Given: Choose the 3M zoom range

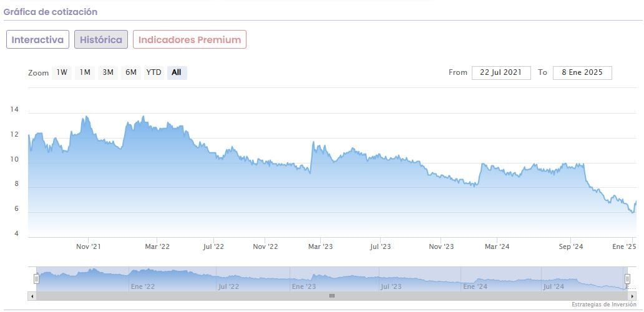Looking at the screenshot, I should click(108, 72).
